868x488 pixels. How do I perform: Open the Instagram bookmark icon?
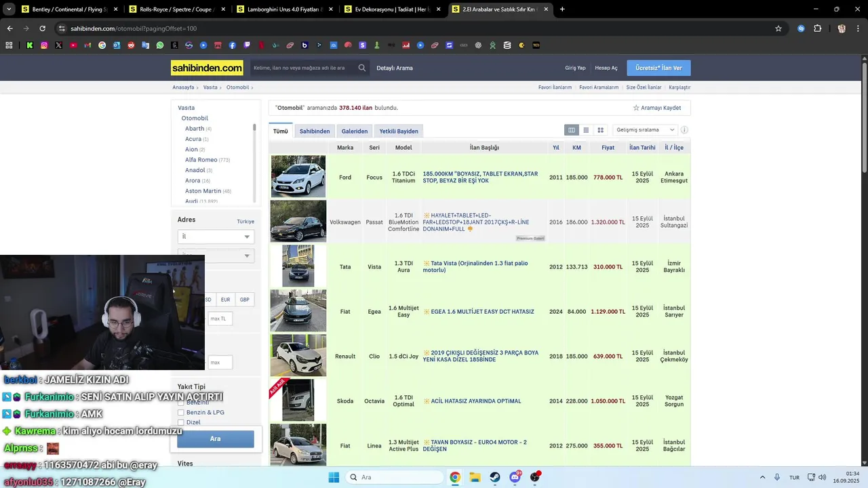tap(44, 45)
